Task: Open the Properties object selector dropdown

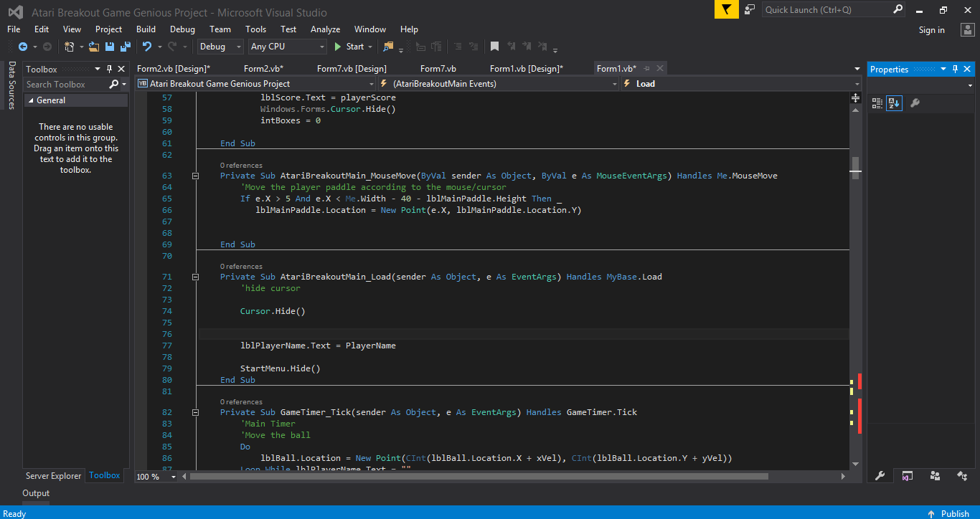Action: pos(969,86)
